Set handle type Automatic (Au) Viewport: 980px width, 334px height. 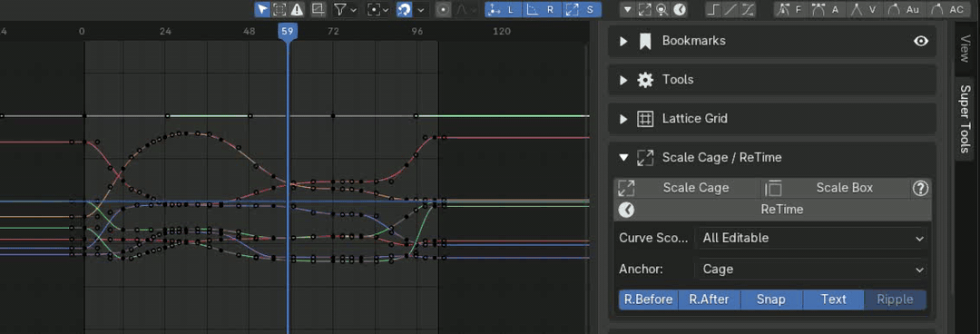pos(904,9)
